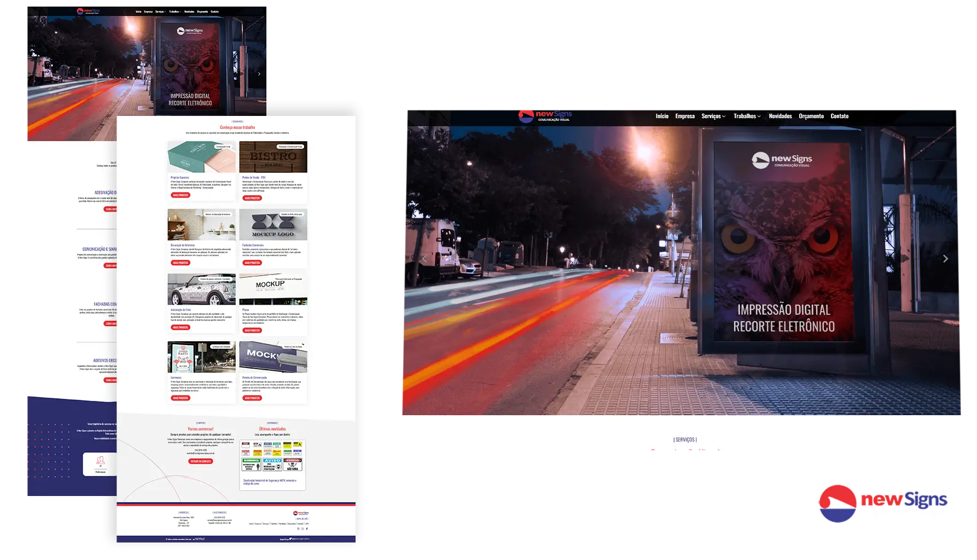Viewport: 977px width, 560px height.
Task: Expand the Serviços dropdown in large preview
Action: [713, 116]
